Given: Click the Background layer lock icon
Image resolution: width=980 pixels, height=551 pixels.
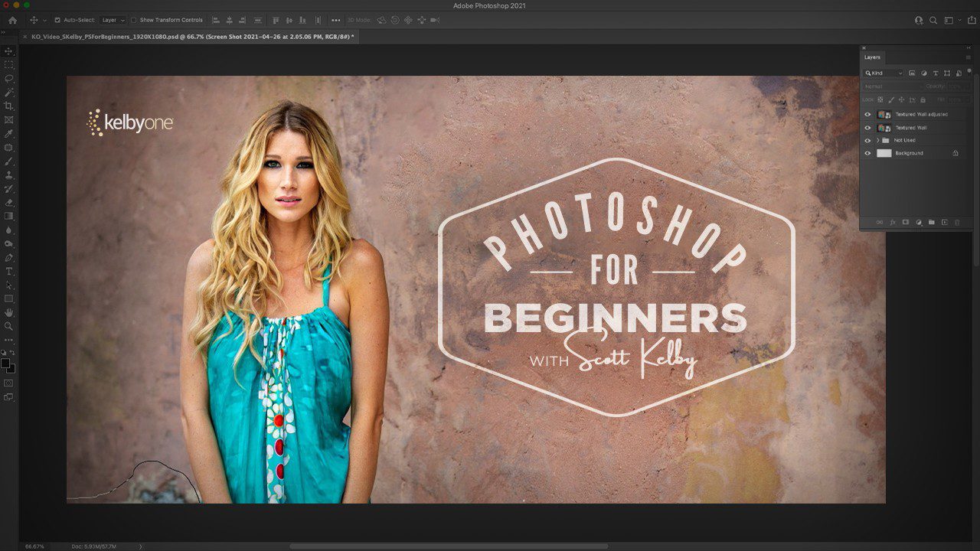Looking at the screenshot, I should pos(955,153).
